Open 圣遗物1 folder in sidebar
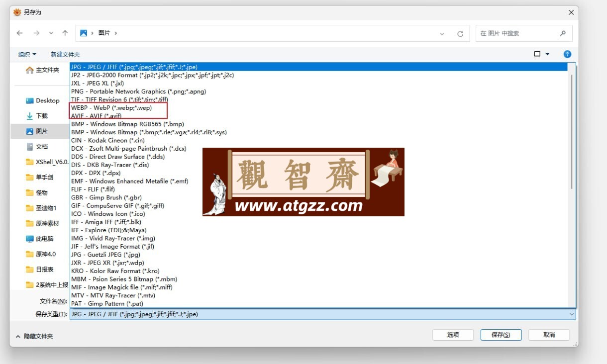607x364 pixels. tap(41, 208)
